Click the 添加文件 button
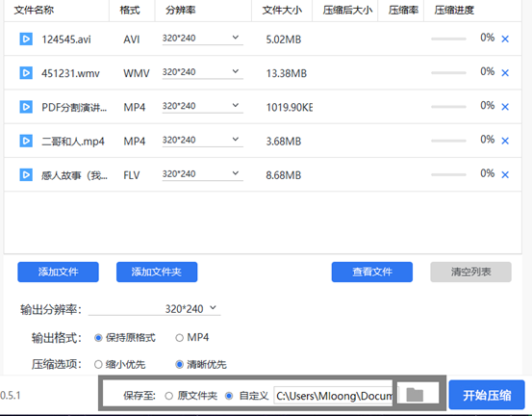Viewport: 532px width, 416px height. pos(58,272)
